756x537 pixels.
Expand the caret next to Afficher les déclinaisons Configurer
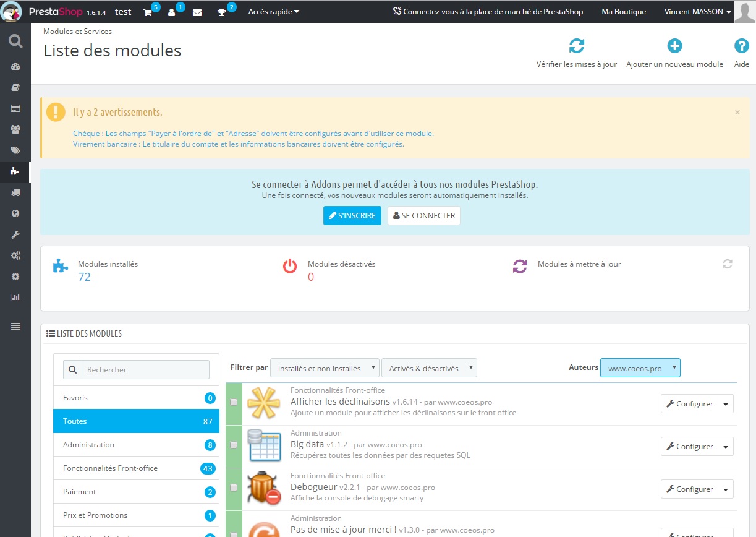coord(726,404)
